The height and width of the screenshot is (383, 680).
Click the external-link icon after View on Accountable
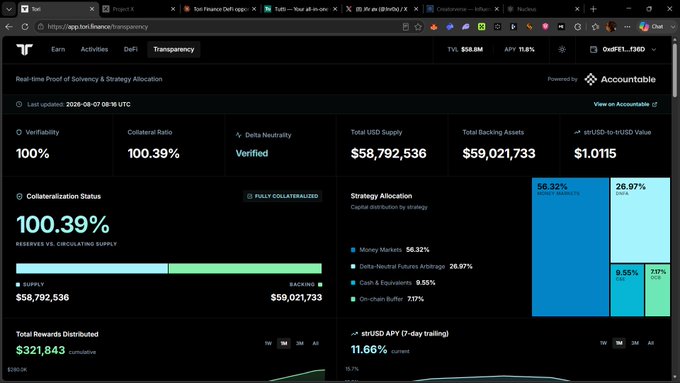[654, 104]
